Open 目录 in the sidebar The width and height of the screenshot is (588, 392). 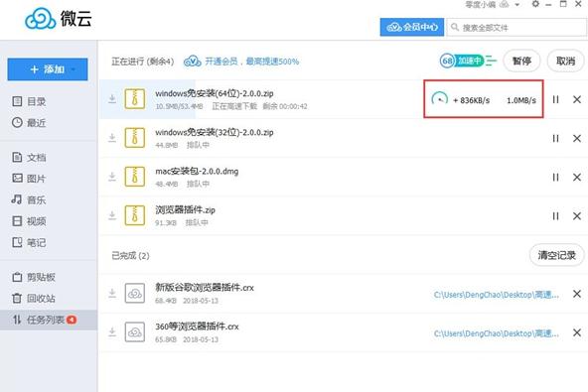tap(29, 101)
